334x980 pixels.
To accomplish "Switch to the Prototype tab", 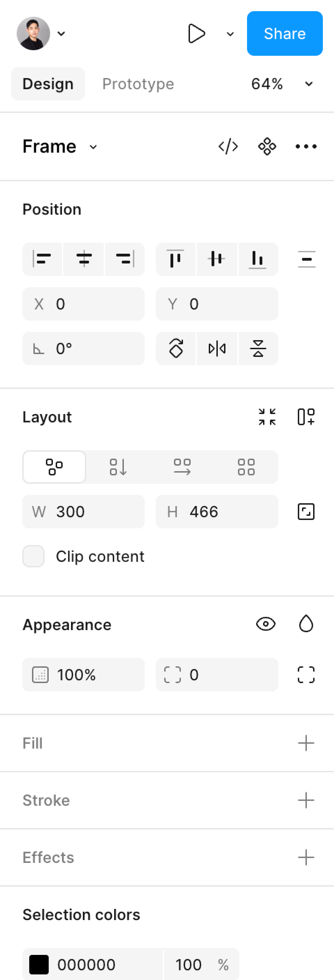I will [x=138, y=84].
